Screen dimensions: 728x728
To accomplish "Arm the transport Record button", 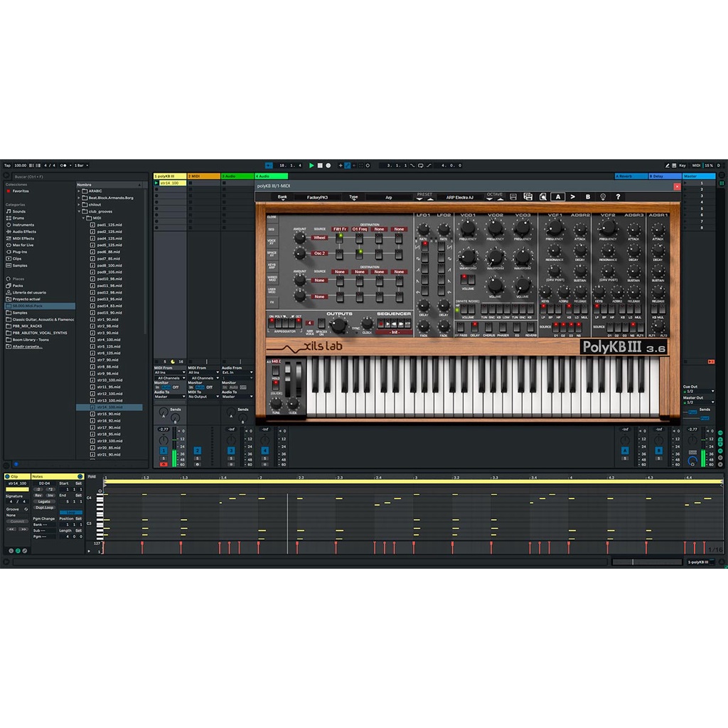I will [328, 165].
